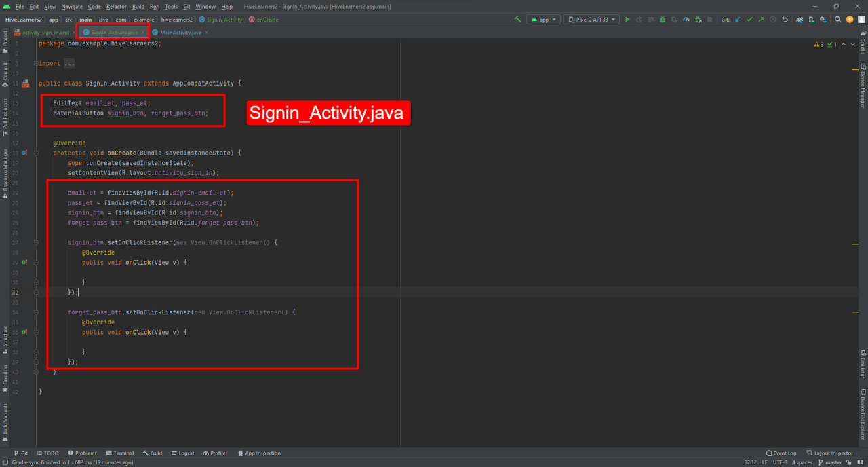
Task: Click the orange updates available icon
Action: point(850,20)
